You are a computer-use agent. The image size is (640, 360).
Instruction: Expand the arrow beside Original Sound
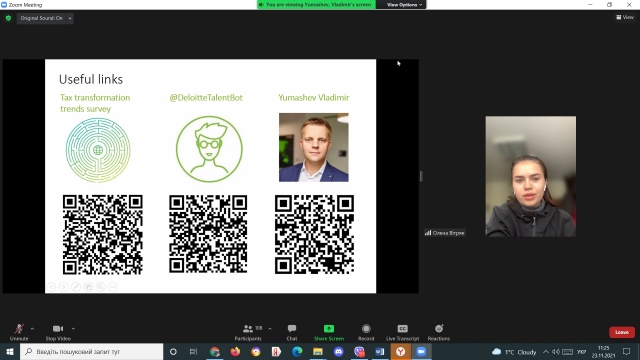70,18
